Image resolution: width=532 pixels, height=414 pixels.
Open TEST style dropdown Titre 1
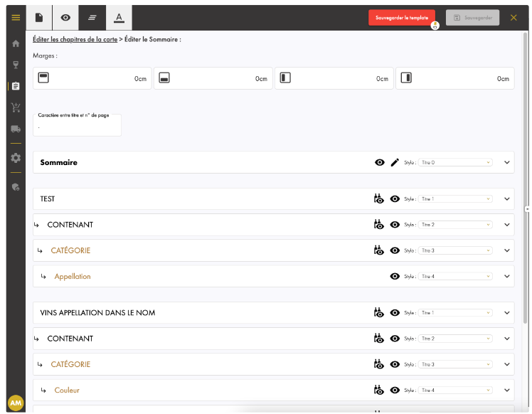455,199
